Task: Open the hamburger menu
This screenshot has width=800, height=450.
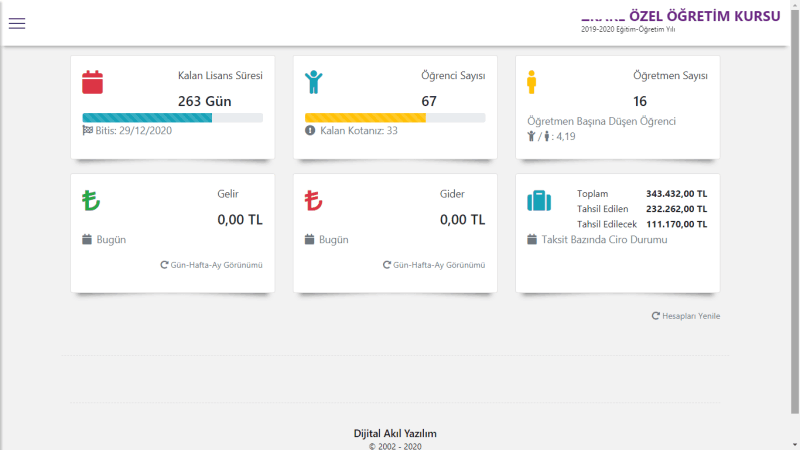Action: (17, 23)
